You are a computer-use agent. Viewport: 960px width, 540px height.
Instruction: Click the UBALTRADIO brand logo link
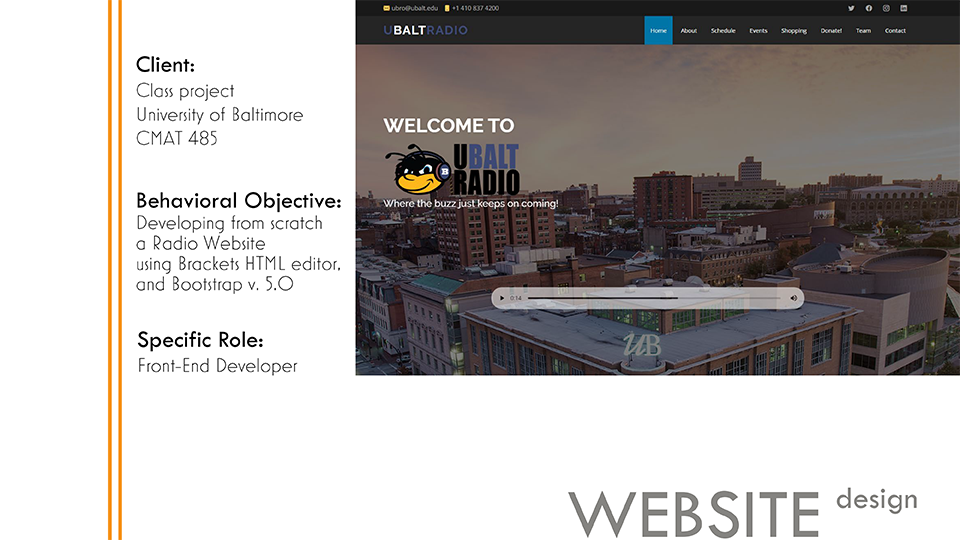(426, 30)
